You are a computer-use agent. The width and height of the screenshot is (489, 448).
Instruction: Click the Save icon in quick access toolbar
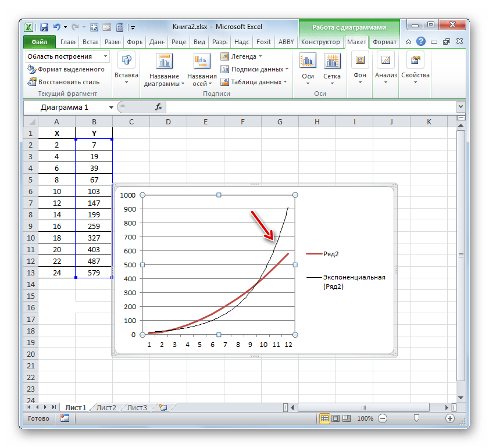44,27
